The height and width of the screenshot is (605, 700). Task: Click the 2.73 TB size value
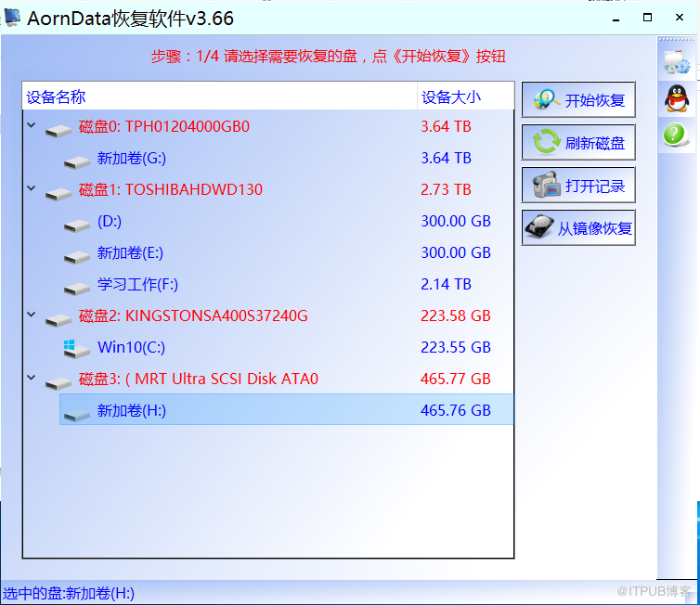[x=446, y=189]
